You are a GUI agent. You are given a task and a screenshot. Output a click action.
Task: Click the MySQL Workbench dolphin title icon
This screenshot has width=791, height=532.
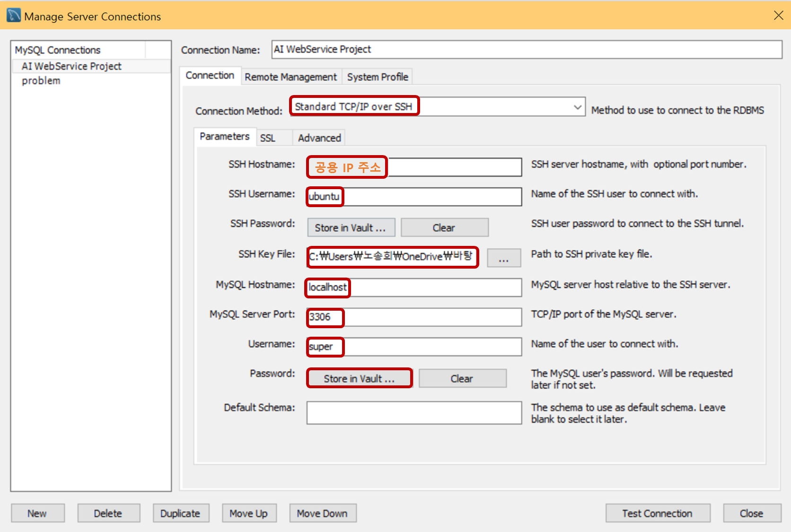pos(14,15)
